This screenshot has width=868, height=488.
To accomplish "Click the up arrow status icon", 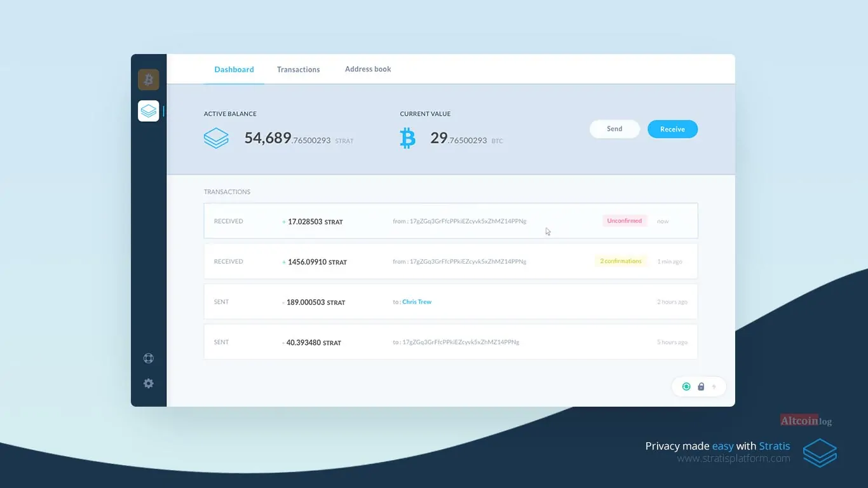I will point(714,386).
